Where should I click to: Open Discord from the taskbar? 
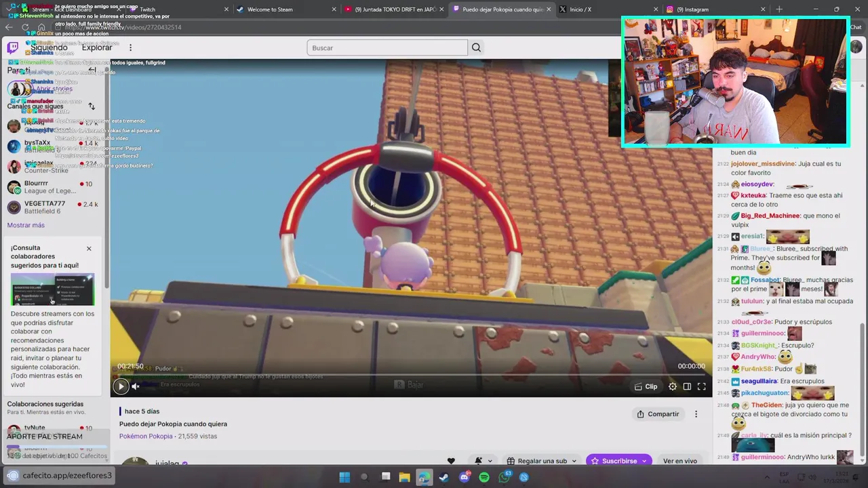pos(465,477)
